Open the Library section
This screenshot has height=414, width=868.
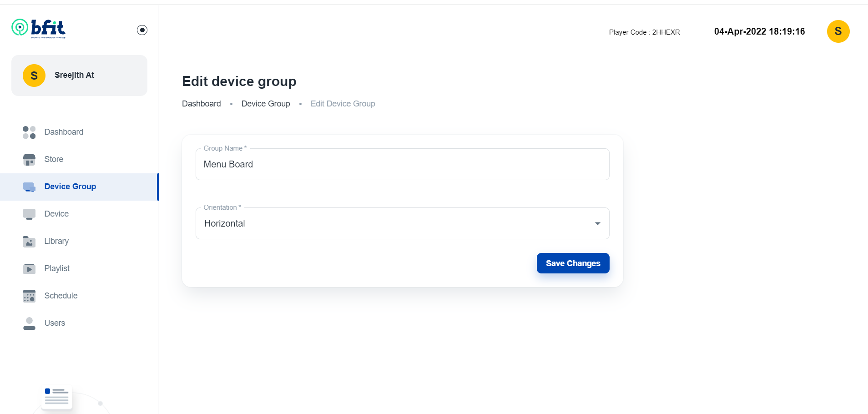(79, 241)
